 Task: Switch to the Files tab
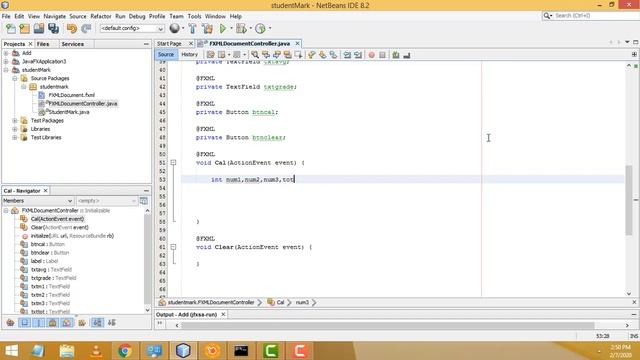pyautogui.click(x=43, y=44)
